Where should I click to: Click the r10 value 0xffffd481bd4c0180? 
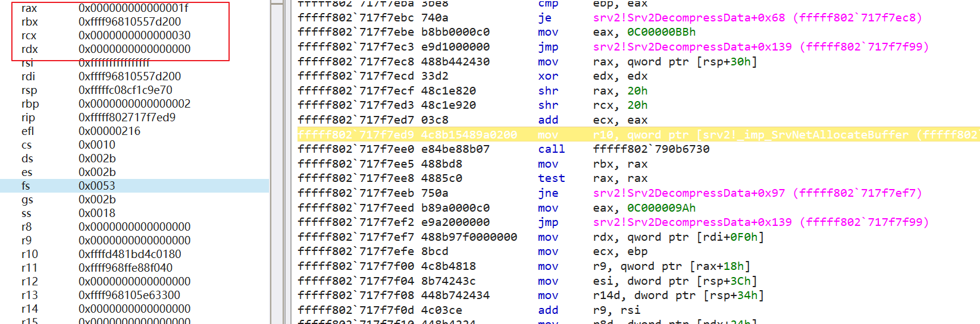(x=130, y=254)
